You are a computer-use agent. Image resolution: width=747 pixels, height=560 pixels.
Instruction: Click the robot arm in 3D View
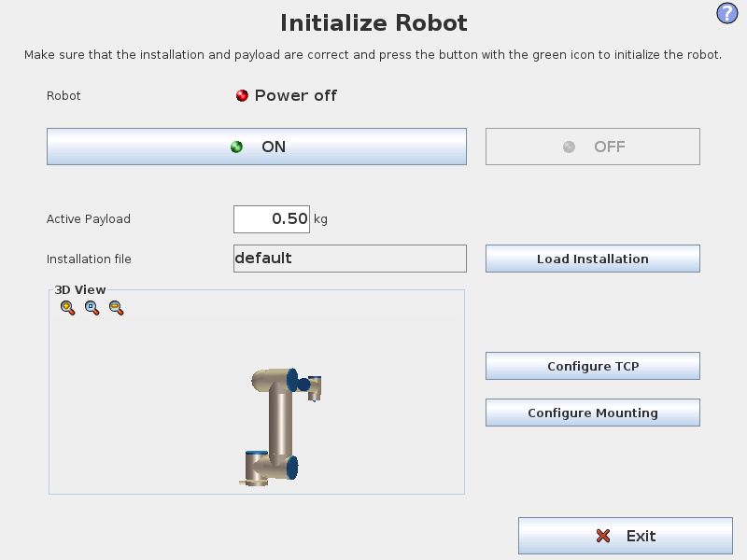(x=279, y=427)
